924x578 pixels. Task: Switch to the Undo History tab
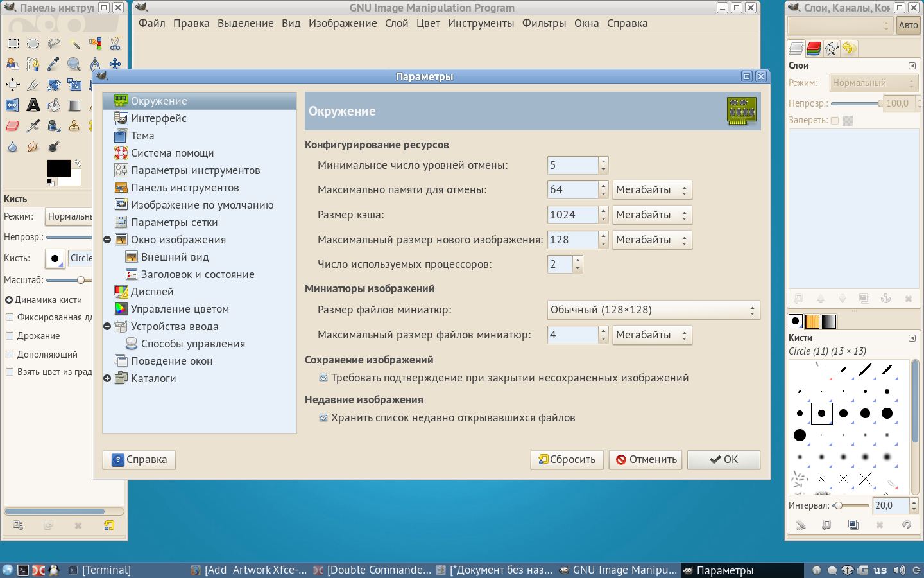848,48
